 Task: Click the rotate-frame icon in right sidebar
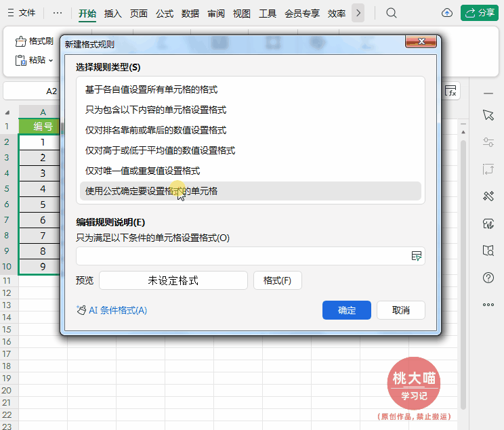pos(488,169)
